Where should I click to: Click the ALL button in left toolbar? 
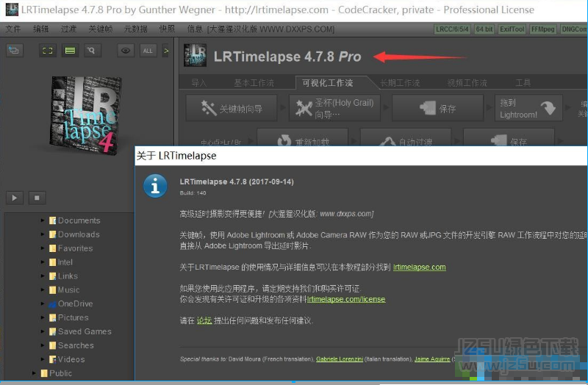point(148,51)
